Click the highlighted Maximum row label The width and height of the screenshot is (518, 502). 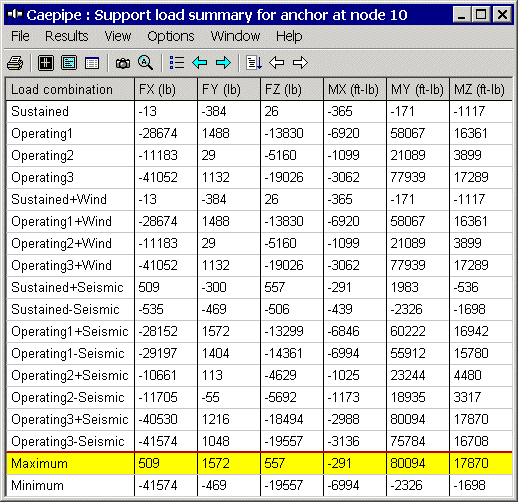coord(39,463)
